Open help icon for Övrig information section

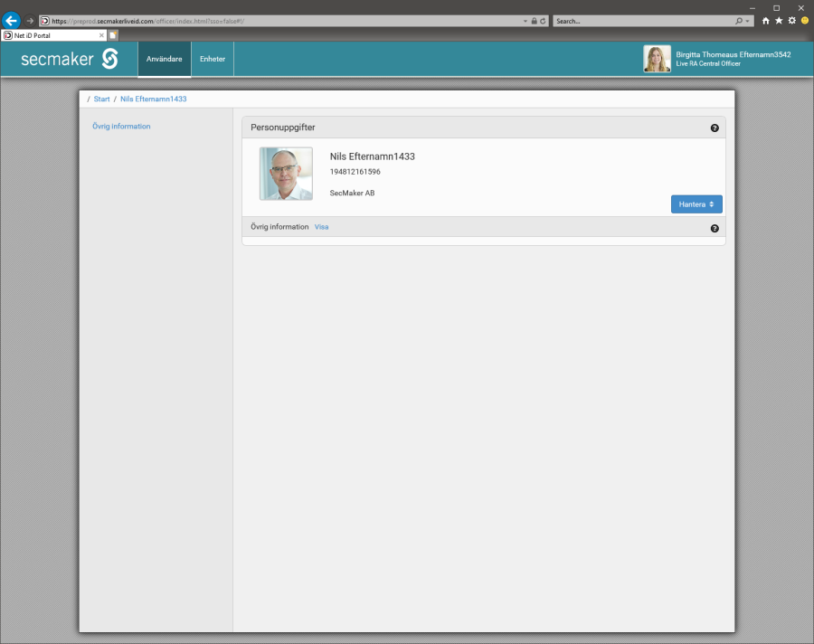coord(715,229)
